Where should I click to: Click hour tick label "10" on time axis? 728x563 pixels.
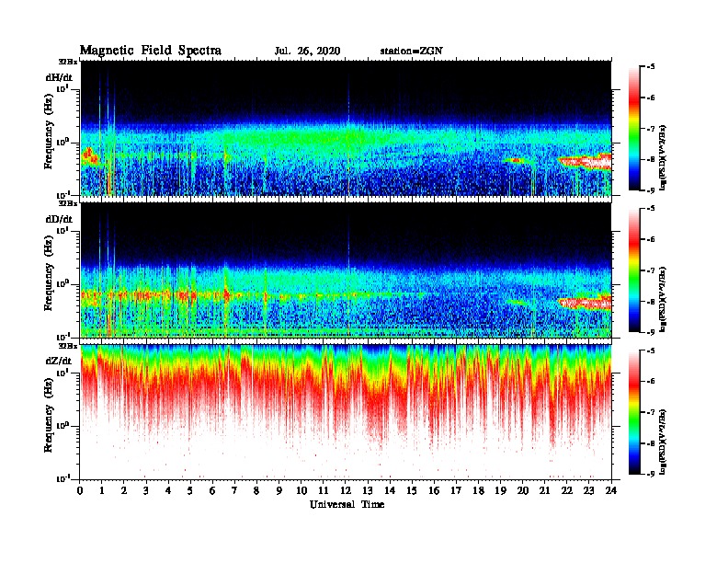pos(301,491)
